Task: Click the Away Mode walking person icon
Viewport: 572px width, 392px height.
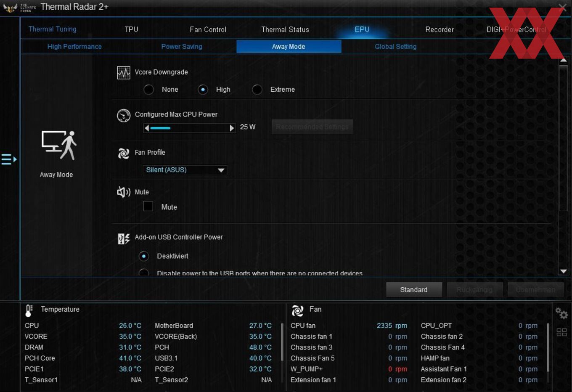Action: coord(59,145)
